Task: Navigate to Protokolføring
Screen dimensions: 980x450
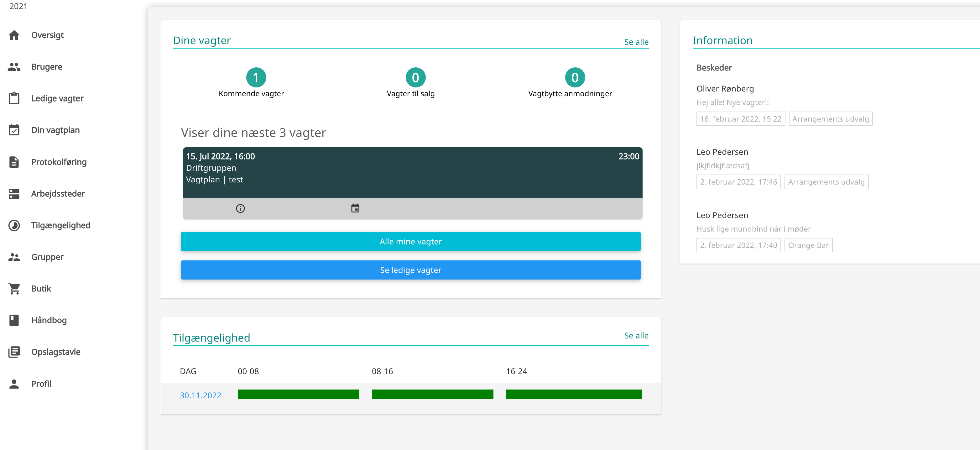Action: 59,162
